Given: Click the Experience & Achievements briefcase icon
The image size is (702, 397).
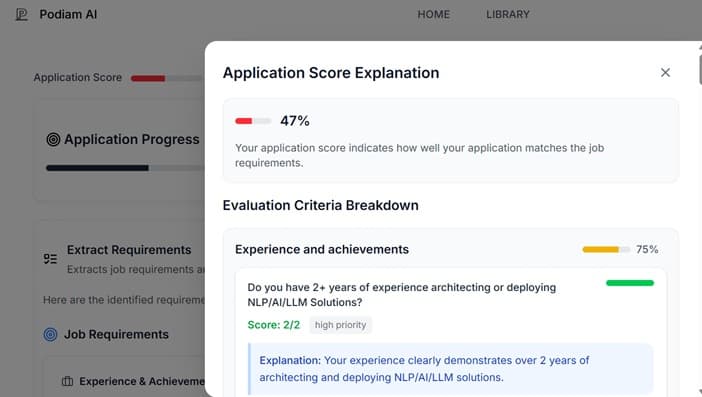Looking at the screenshot, I should [x=68, y=381].
